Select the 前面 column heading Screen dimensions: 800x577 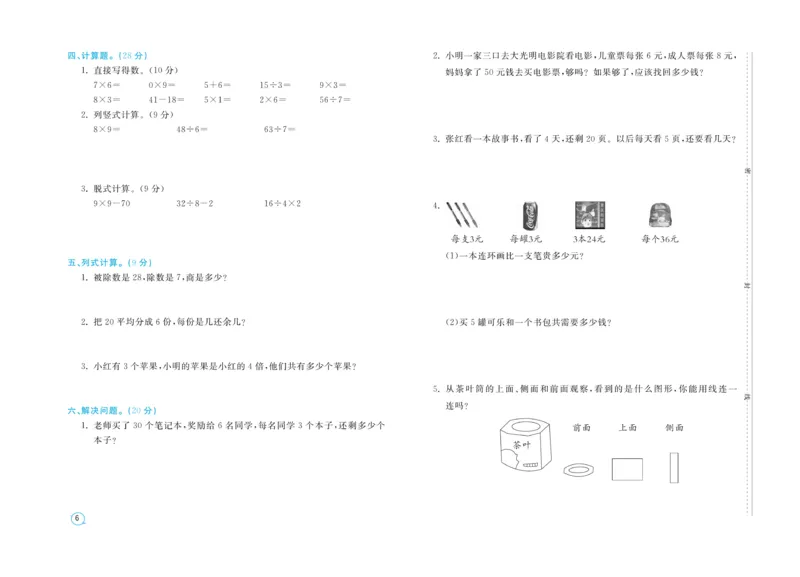click(583, 426)
